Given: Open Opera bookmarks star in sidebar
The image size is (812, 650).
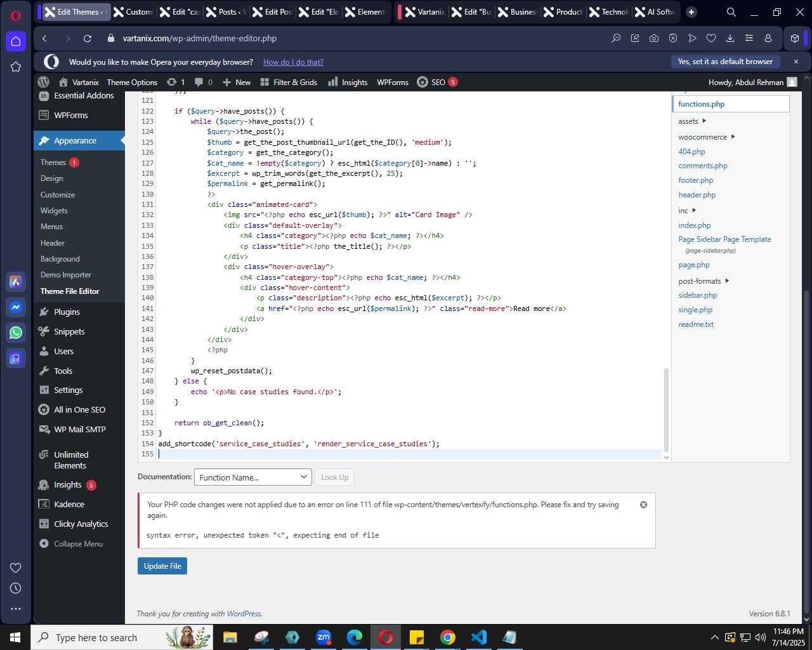Looking at the screenshot, I should [16, 67].
